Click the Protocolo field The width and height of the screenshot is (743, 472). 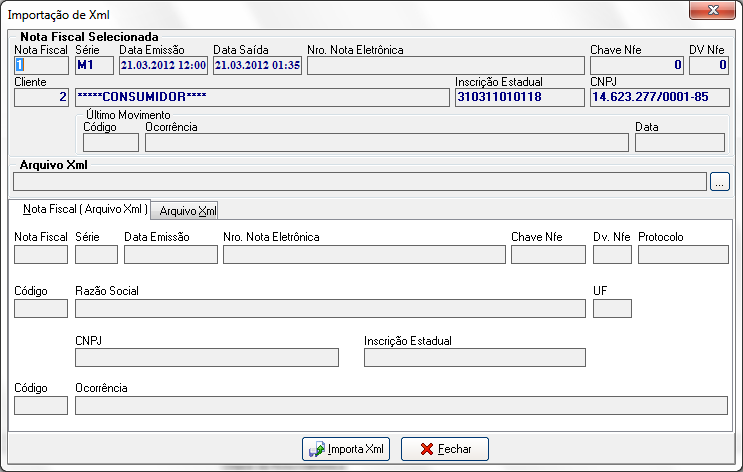click(683, 254)
